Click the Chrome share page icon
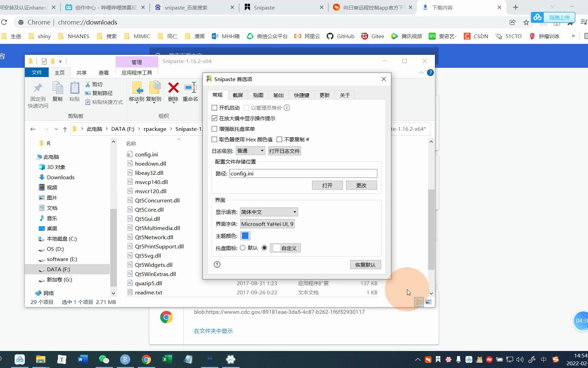This screenshot has height=368, width=588. pos(512,22)
